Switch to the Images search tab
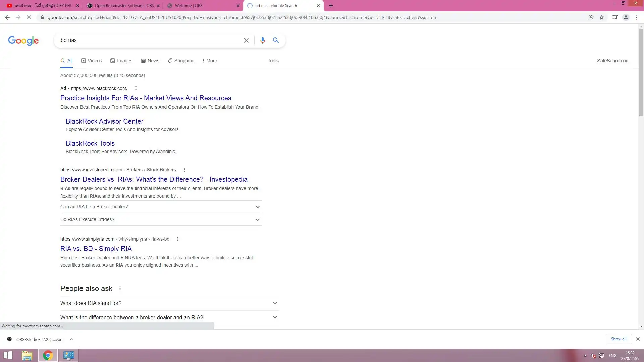The image size is (644, 362). (x=121, y=61)
